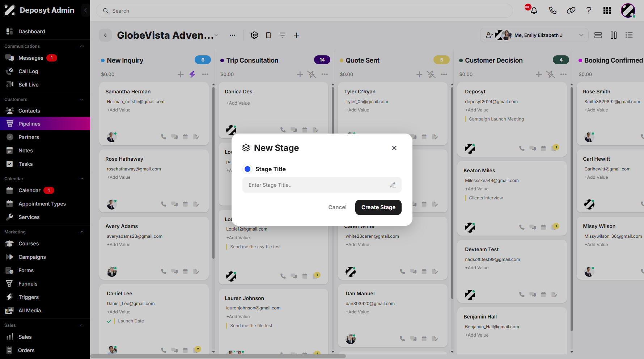
Task: Collapse the Calendar section
Action: tap(82, 179)
